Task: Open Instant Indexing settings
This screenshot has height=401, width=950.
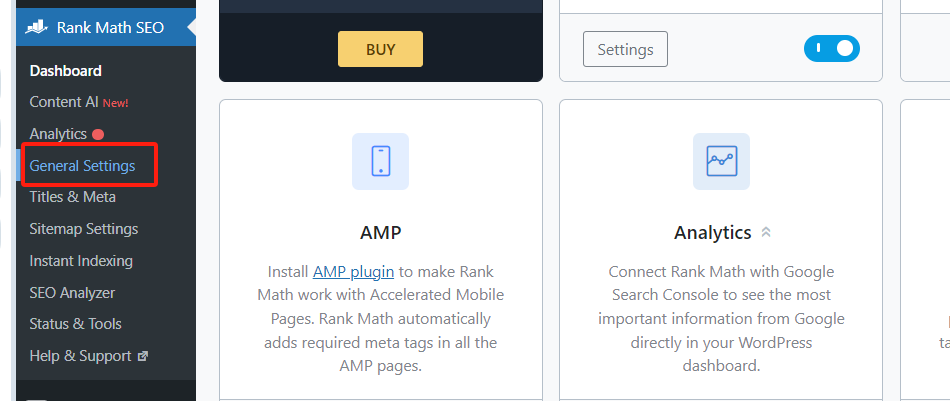Action: (81, 261)
